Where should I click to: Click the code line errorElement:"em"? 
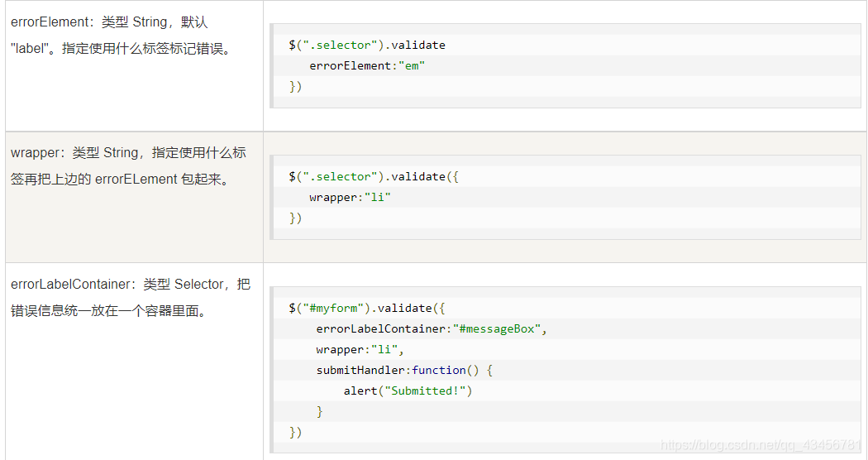(367, 66)
